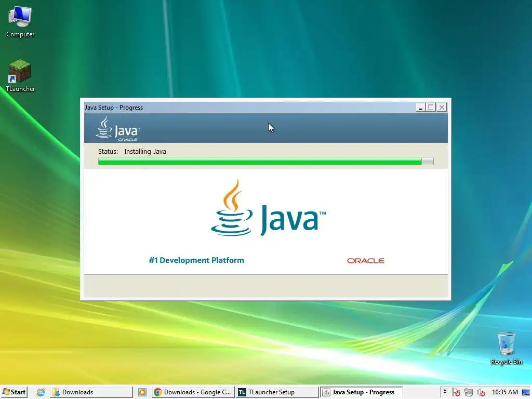Click the '#1 Development Platform' text
Image resolution: width=532 pixels, height=399 pixels.
point(196,260)
